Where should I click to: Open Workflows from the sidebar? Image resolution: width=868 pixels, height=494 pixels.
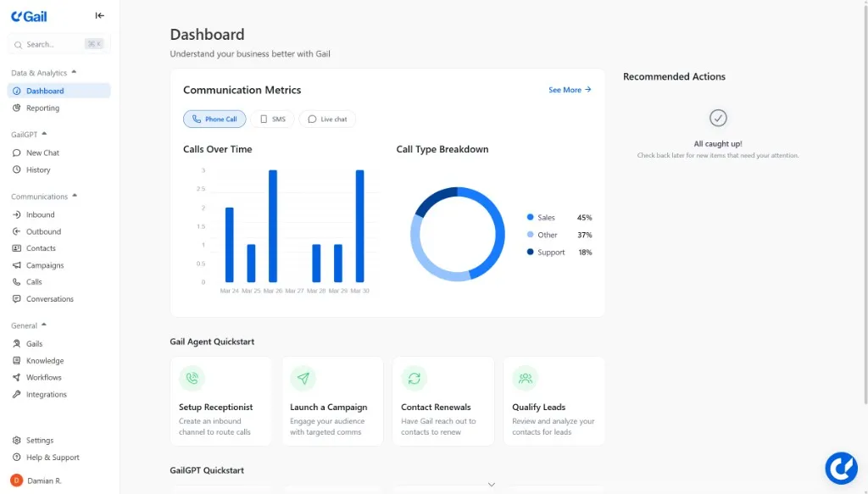coord(58,377)
